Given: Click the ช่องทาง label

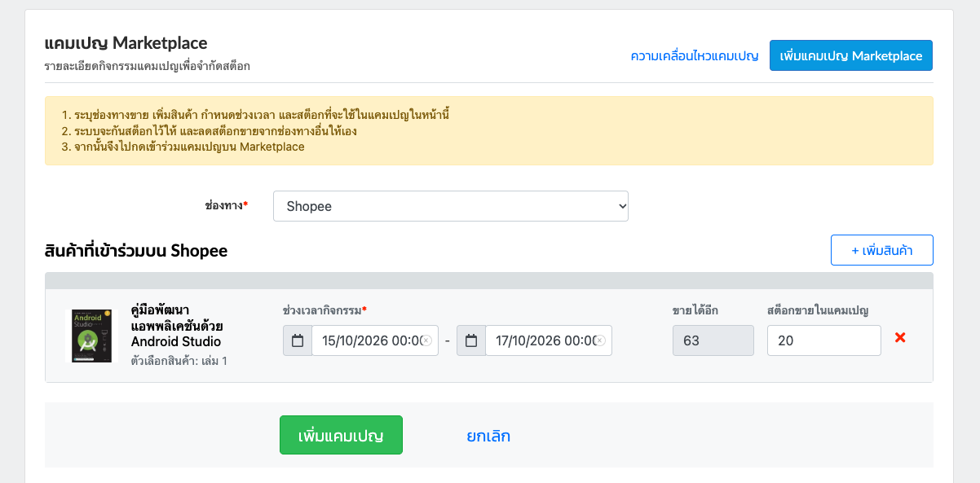Looking at the screenshot, I should [226, 206].
